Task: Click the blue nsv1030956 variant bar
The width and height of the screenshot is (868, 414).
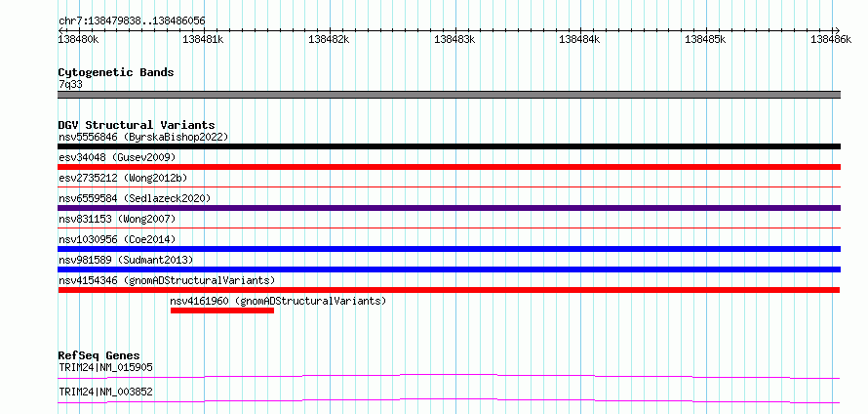Action: (x=449, y=249)
